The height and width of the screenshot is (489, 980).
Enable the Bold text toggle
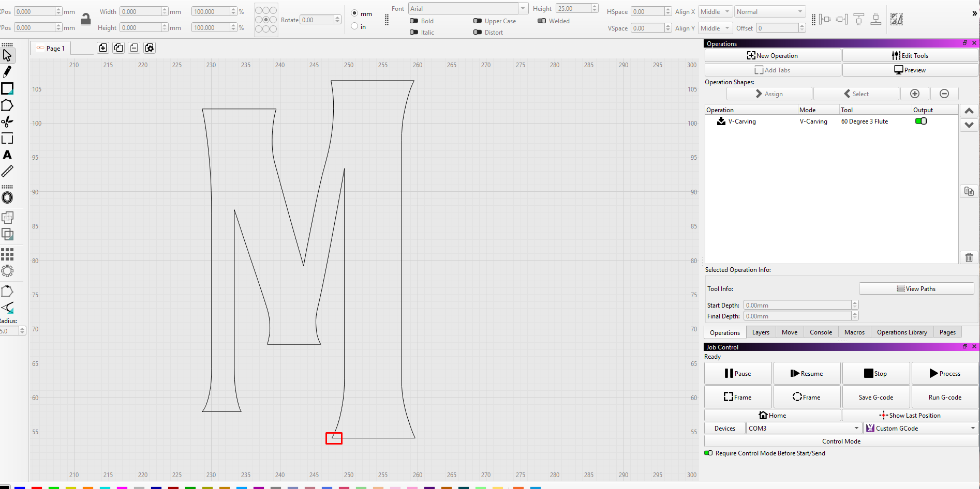point(414,21)
